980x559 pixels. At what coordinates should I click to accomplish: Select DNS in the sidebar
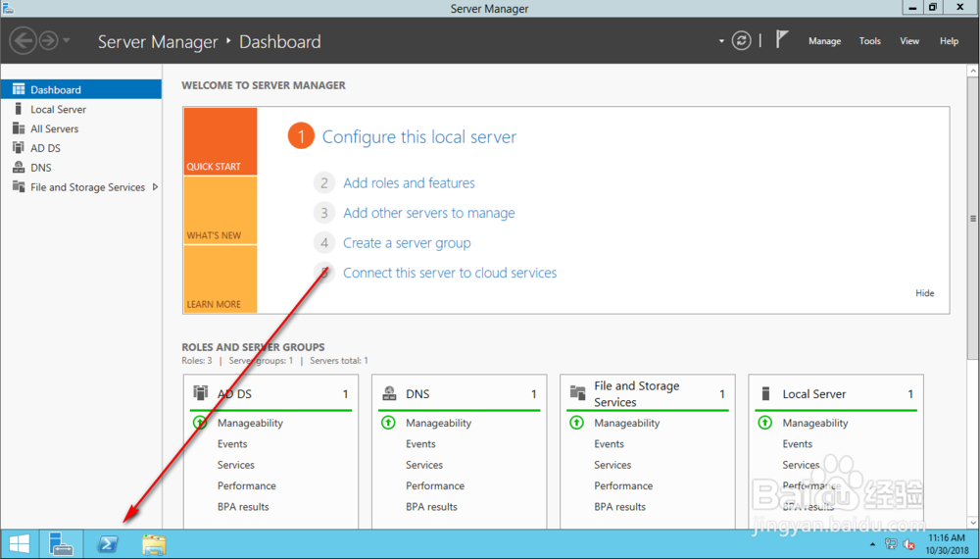[x=80, y=167]
